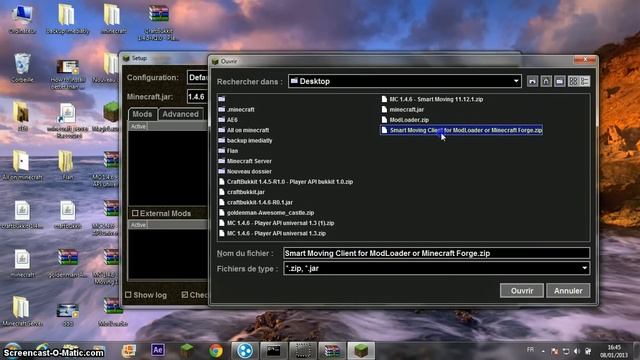Open WinRAR from the taskbar
The height and width of the screenshot is (360, 640).
tap(331, 350)
